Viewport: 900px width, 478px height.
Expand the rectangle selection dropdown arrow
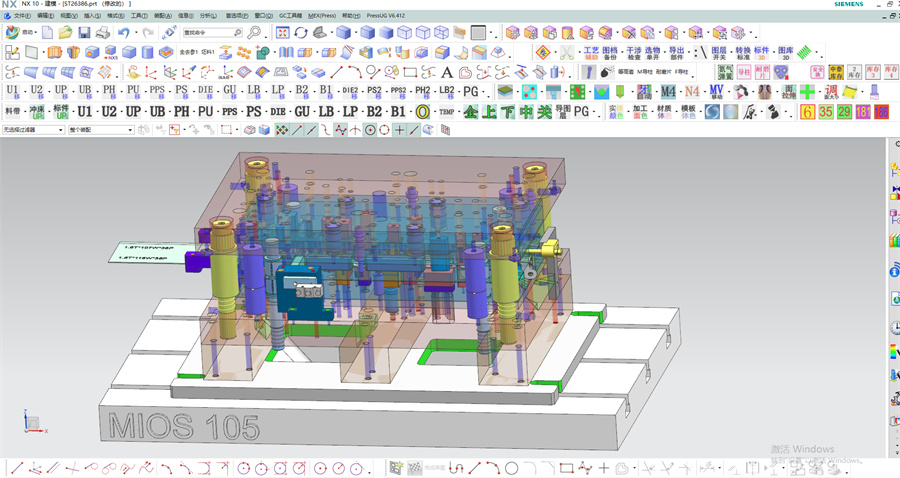tap(236, 130)
